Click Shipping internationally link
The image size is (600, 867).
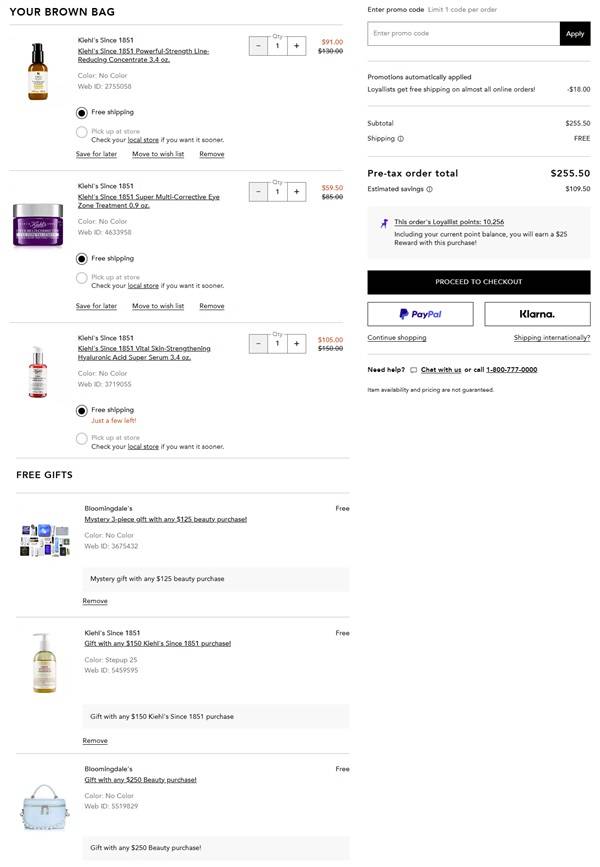(x=552, y=338)
